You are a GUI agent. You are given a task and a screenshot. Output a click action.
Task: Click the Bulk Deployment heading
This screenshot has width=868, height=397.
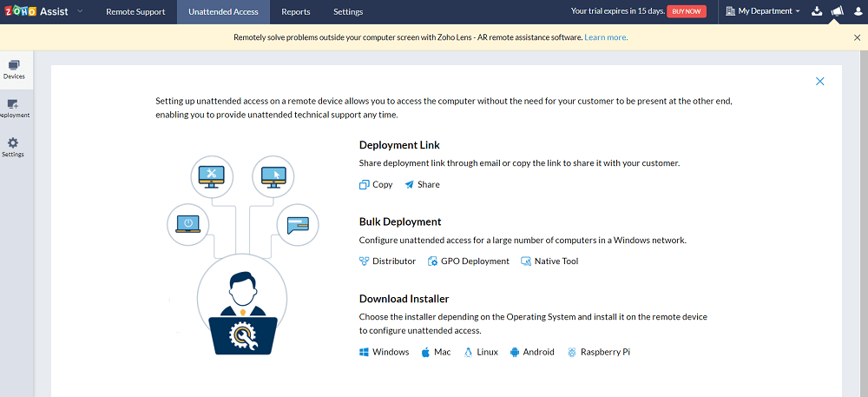[x=399, y=222]
